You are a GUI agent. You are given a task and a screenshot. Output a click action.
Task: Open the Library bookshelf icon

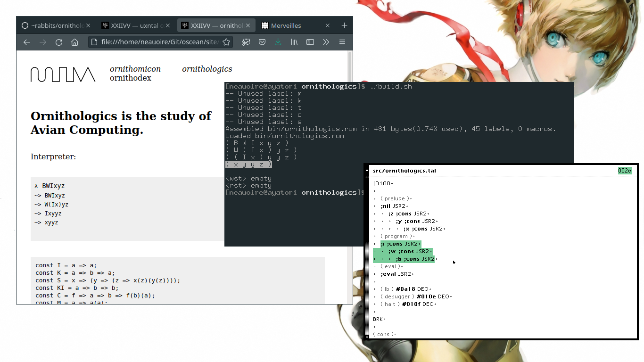coord(294,42)
